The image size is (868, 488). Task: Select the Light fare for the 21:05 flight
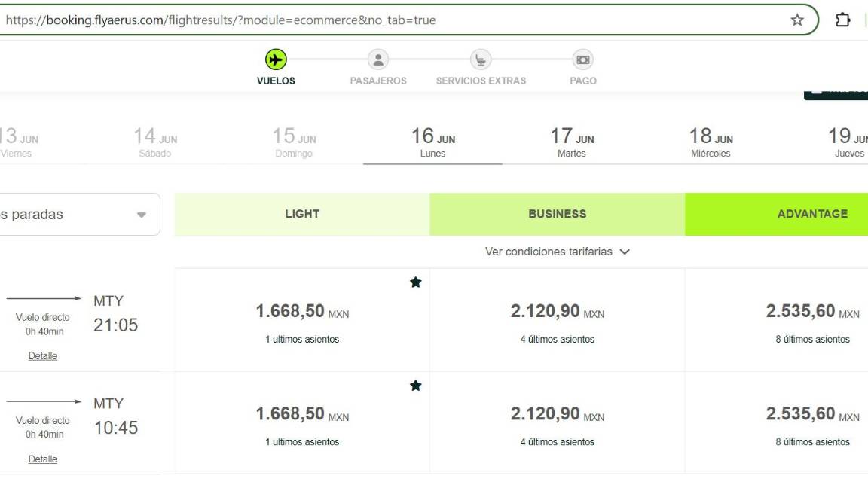(301, 316)
